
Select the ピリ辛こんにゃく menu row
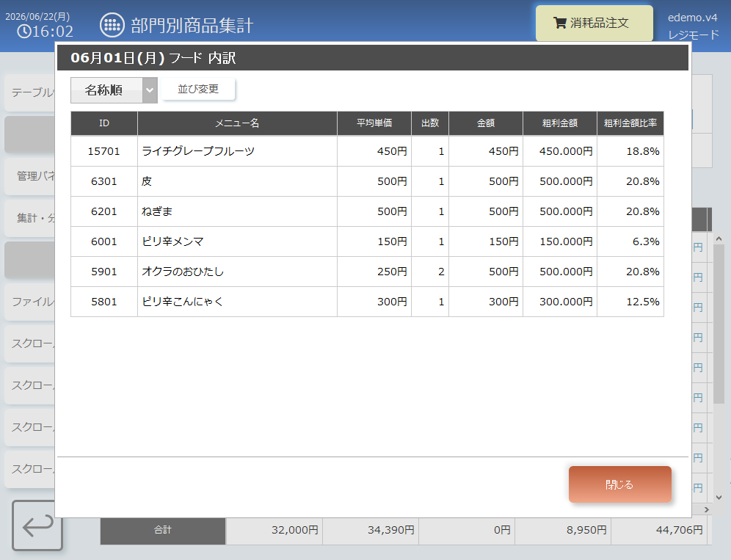[x=367, y=302]
